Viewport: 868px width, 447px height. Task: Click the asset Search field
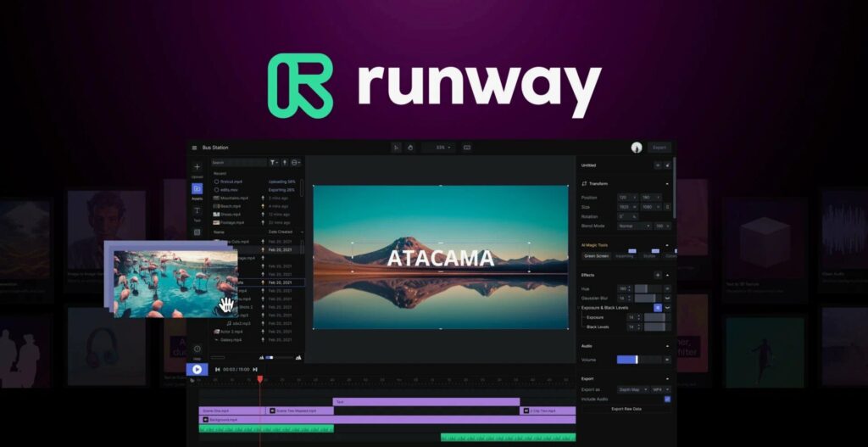239,163
